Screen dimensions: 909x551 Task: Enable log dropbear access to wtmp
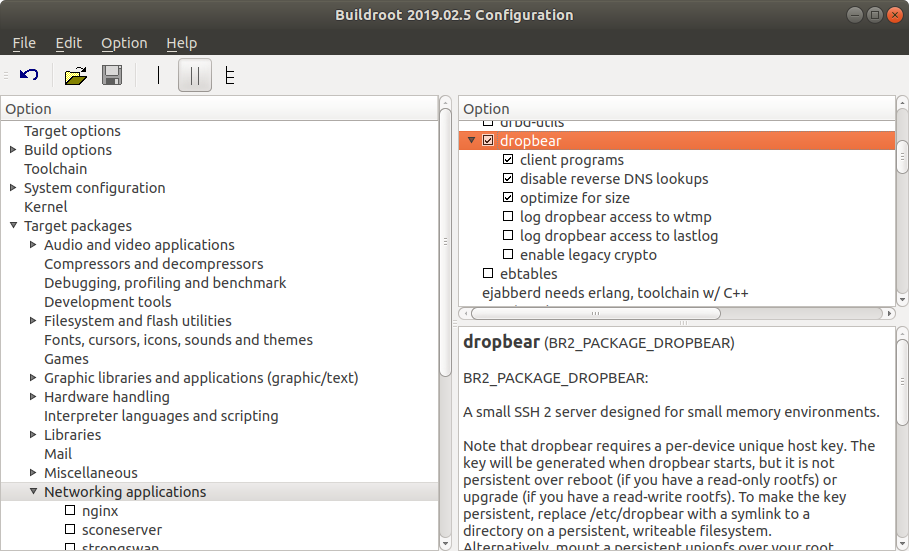(508, 216)
